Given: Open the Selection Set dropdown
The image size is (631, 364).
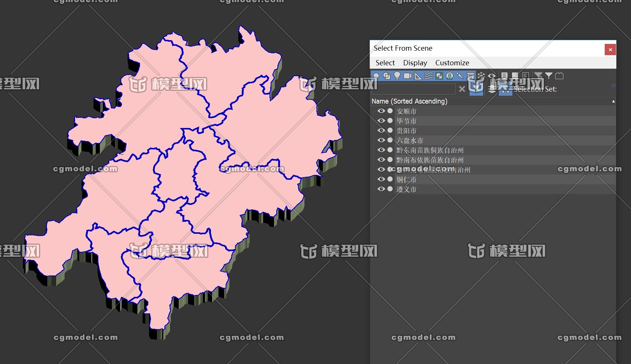Looking at the screenshot, I should [582, 89].
